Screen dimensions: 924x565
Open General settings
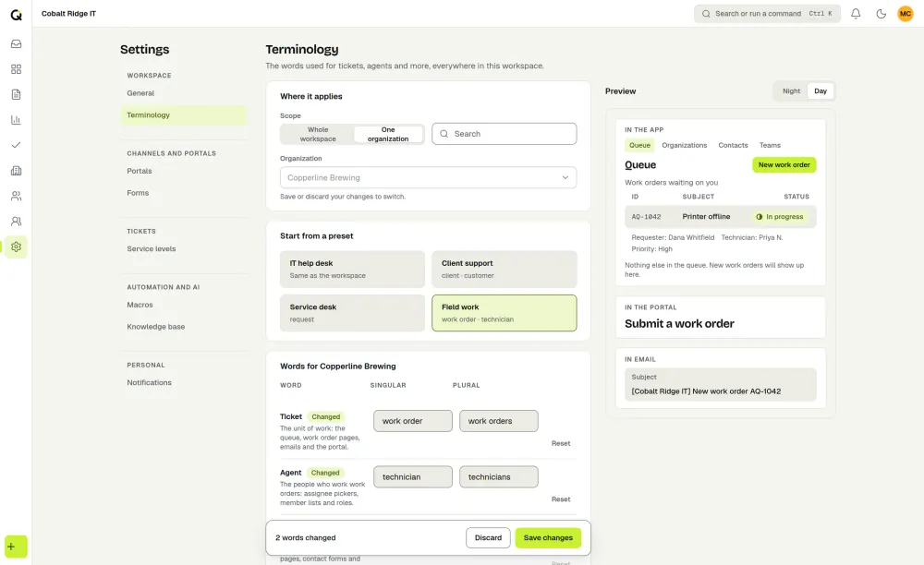tap(183, 93)
